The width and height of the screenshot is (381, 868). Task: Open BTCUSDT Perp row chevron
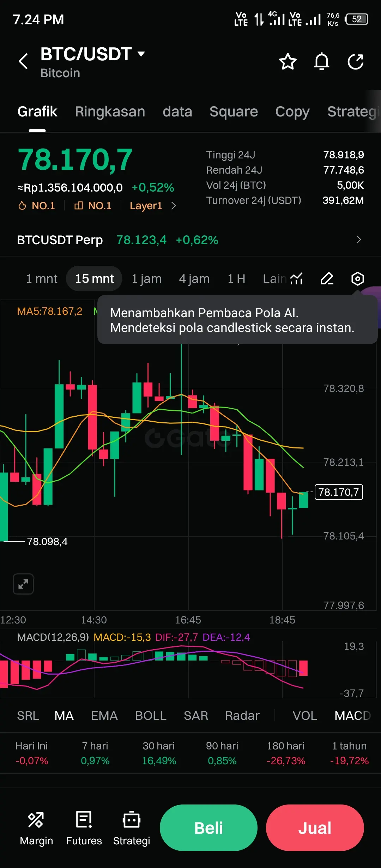coord(358,240)
